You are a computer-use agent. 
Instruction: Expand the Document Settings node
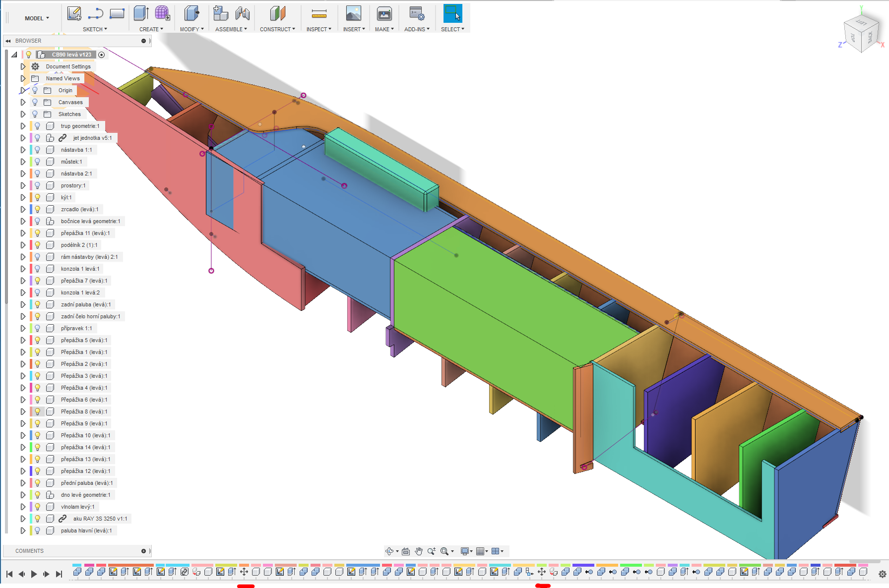(23, 66)
